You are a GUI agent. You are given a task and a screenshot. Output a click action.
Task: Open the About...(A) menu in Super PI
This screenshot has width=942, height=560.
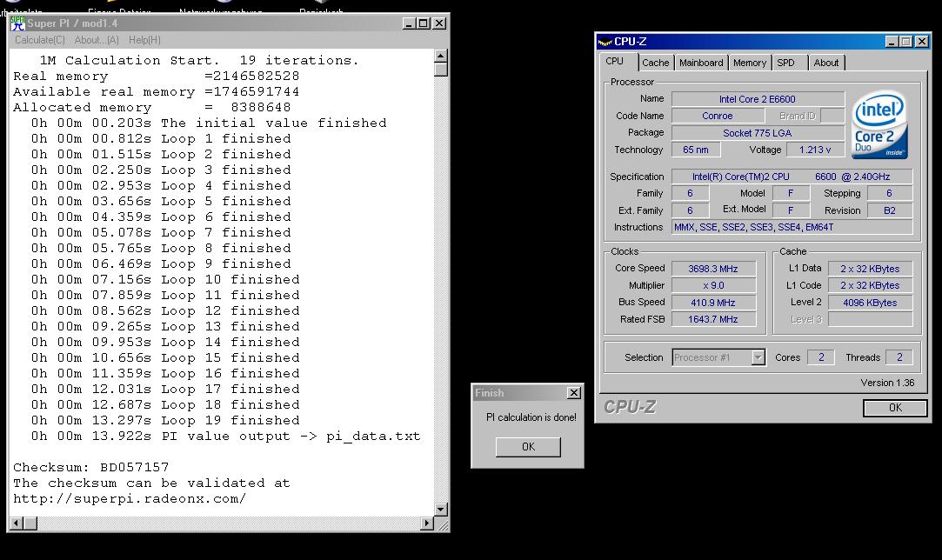97,40
